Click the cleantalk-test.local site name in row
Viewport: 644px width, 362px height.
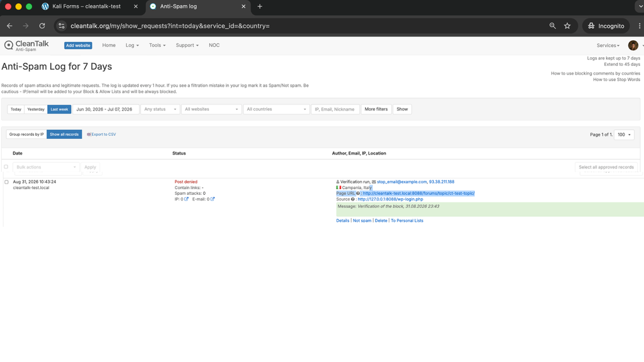point(31,187)
